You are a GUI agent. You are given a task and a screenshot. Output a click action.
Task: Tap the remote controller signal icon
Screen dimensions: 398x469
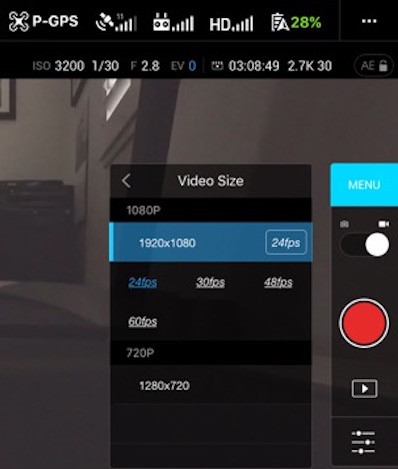[173, 22]
